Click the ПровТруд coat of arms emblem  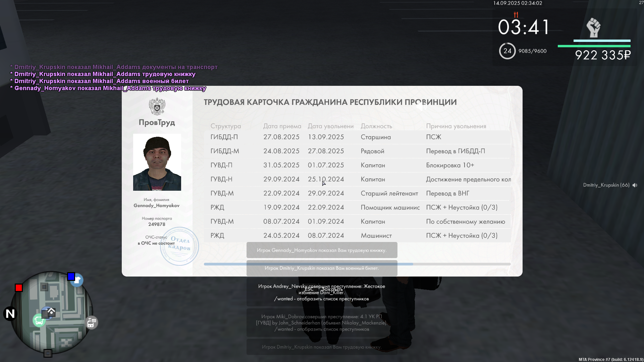(x=157, y=106)
